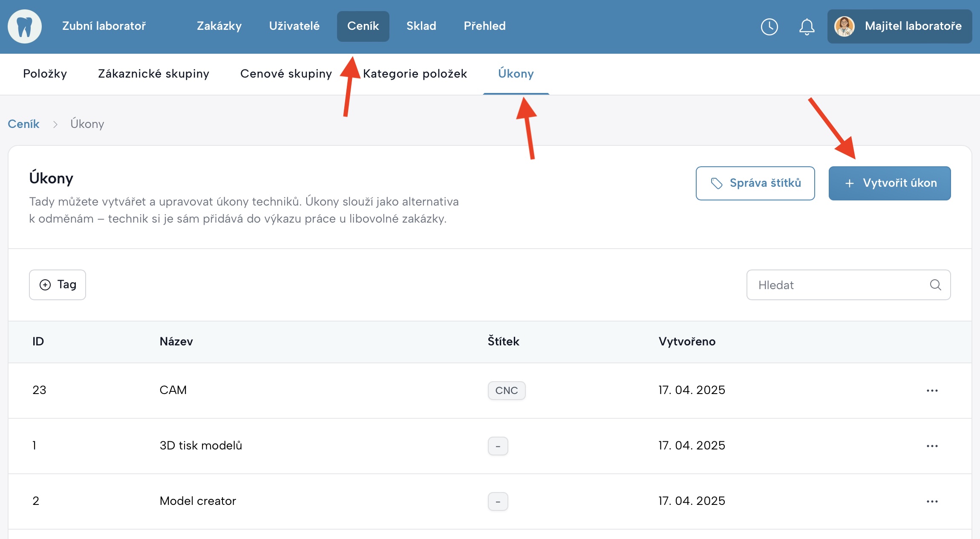Select the Položky tab

45,74
